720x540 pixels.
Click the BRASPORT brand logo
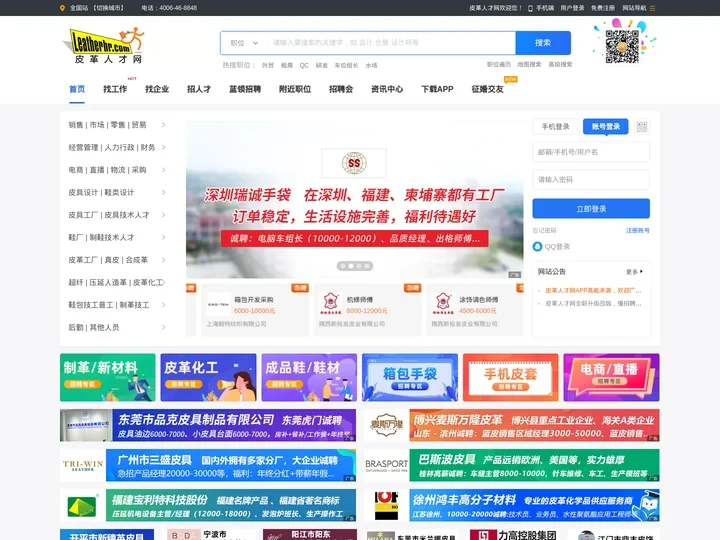coord(386,466)
